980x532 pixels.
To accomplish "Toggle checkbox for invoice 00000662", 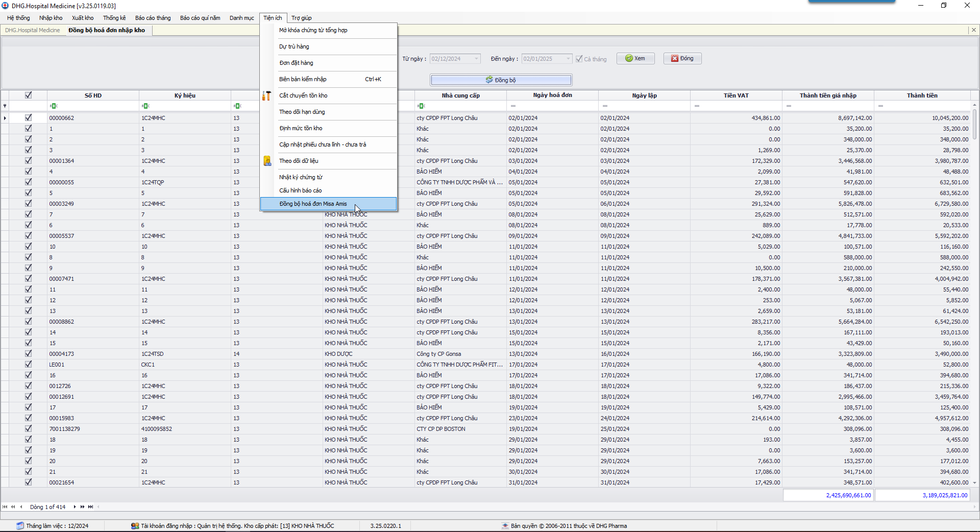I will point(29,117).
